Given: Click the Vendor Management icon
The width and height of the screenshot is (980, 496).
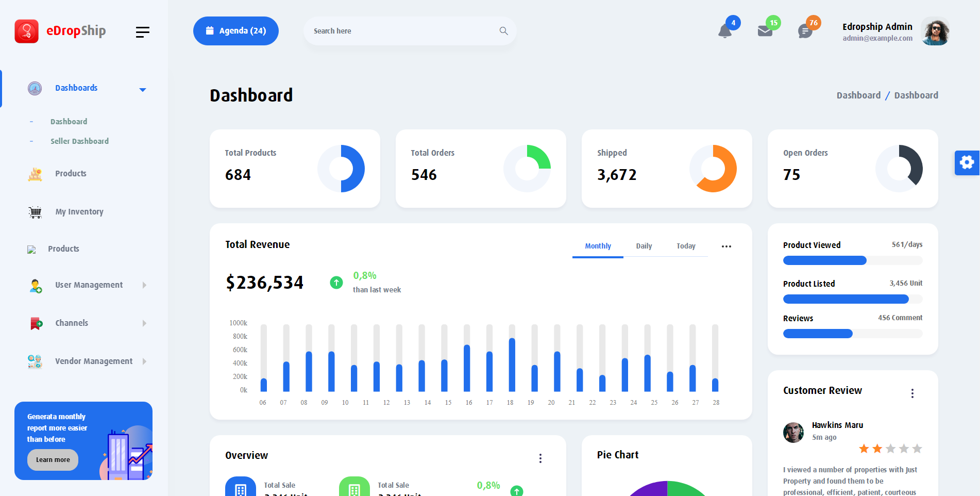Looking at the screenshot, I should point(35,361).
